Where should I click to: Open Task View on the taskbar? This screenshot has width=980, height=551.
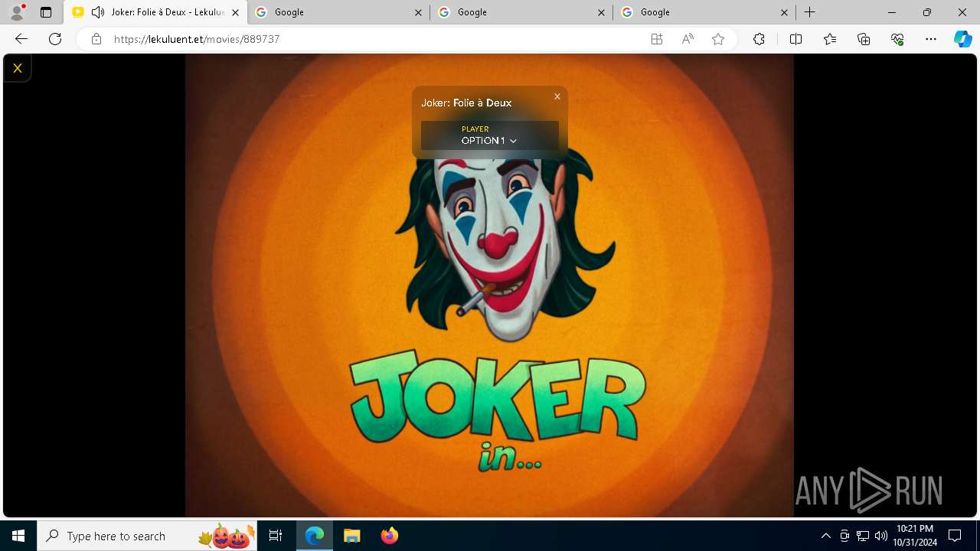(276, 536)
